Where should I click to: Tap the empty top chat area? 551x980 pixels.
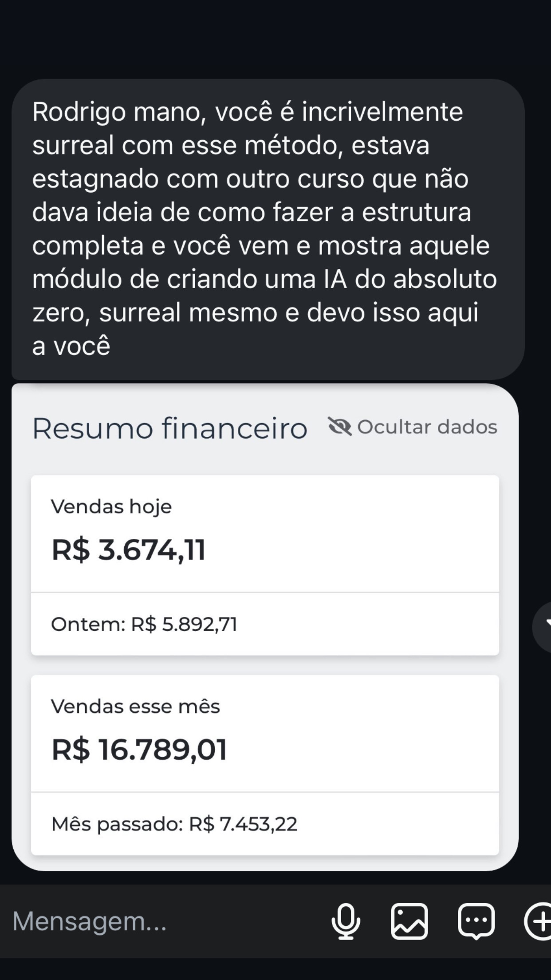tap(275, 39)
